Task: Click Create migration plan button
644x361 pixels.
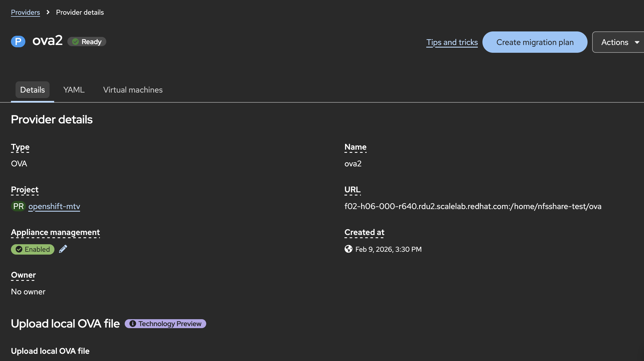Action: (535, 42)
